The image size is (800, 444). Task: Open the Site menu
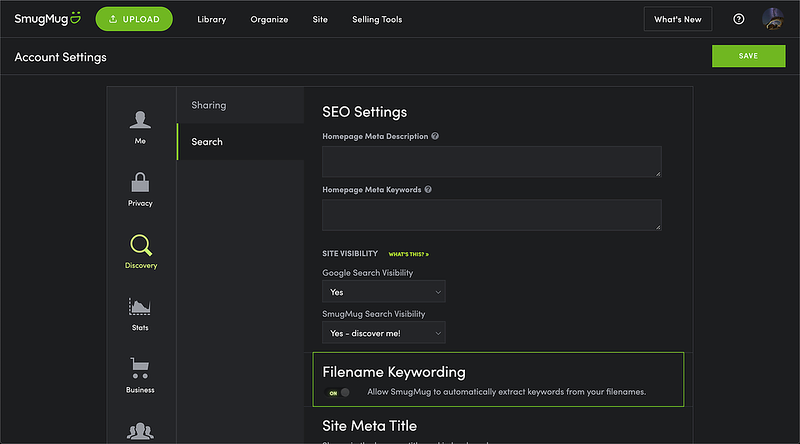(320, 19)
